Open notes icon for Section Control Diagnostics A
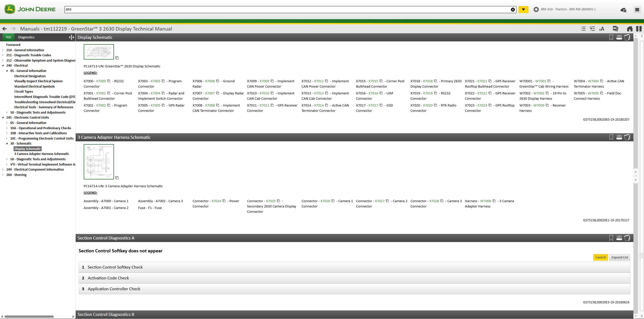This screenshot has width=644, height=319. point(627,238)
